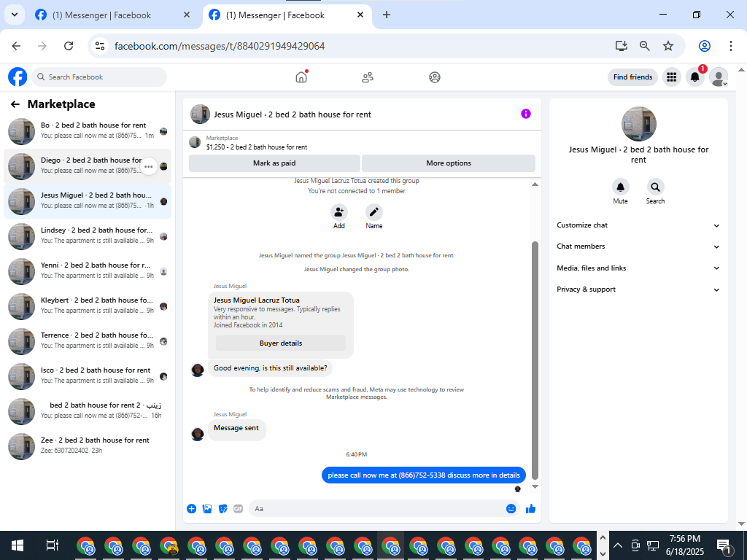Show hidden system tray icons

click(x=617, y=545)
